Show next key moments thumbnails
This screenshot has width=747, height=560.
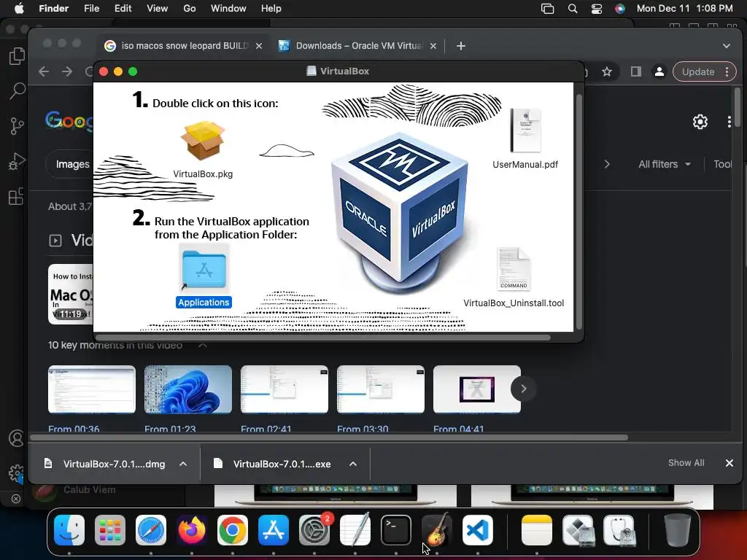[x=523, y=389]
